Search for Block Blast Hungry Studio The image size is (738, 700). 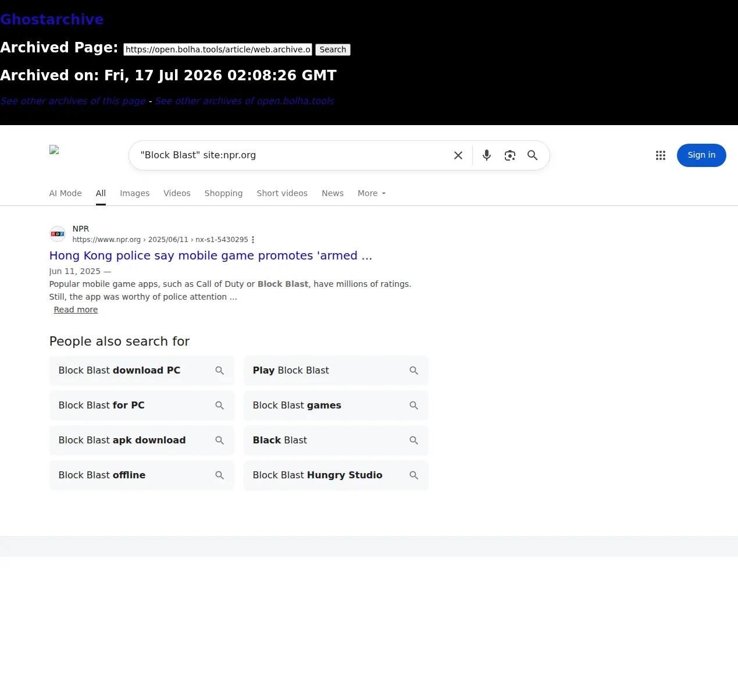click(x=336, y=475)
